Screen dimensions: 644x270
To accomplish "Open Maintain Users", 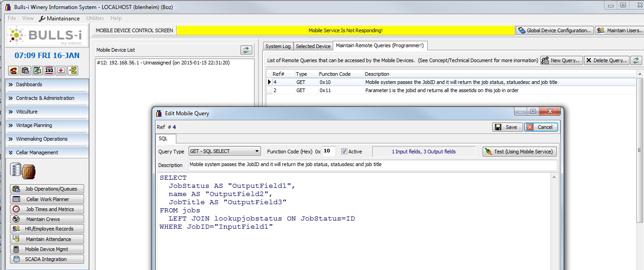I will [x=619, y=30].
